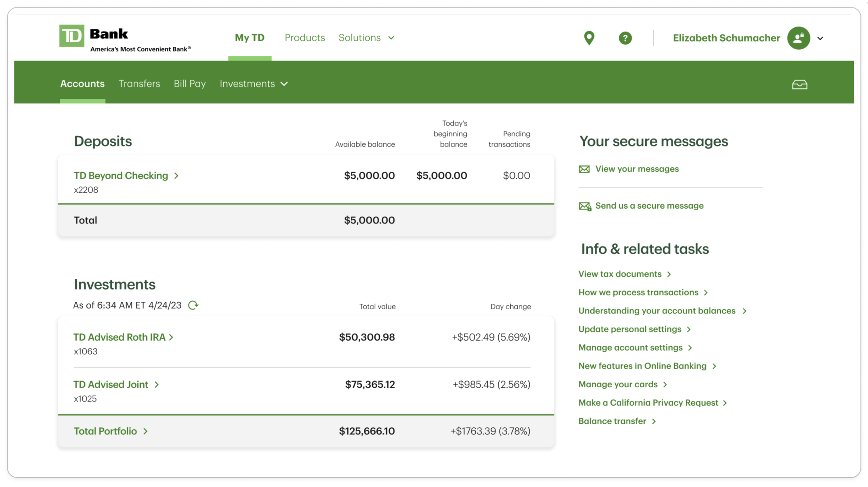
Task: Open the TD Advised Roth IRA account
Action: (x=119, y=337)
